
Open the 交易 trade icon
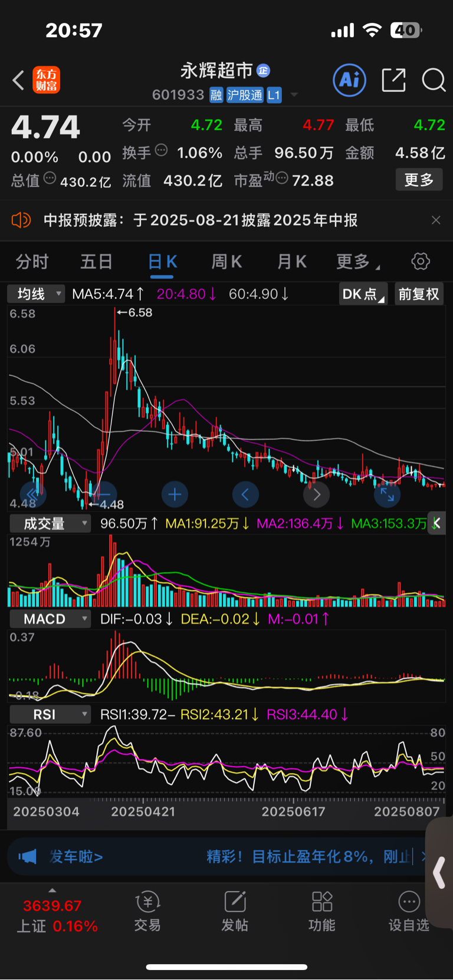coord(147,910)
